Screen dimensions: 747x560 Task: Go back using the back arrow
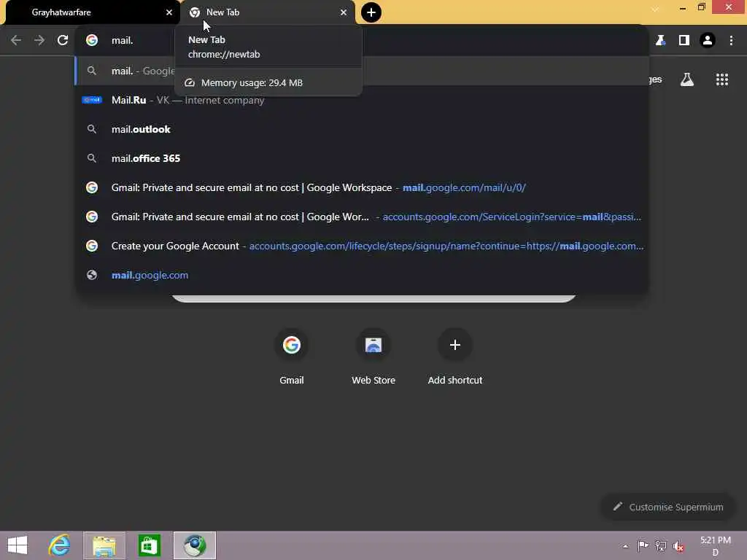point(16,41)
